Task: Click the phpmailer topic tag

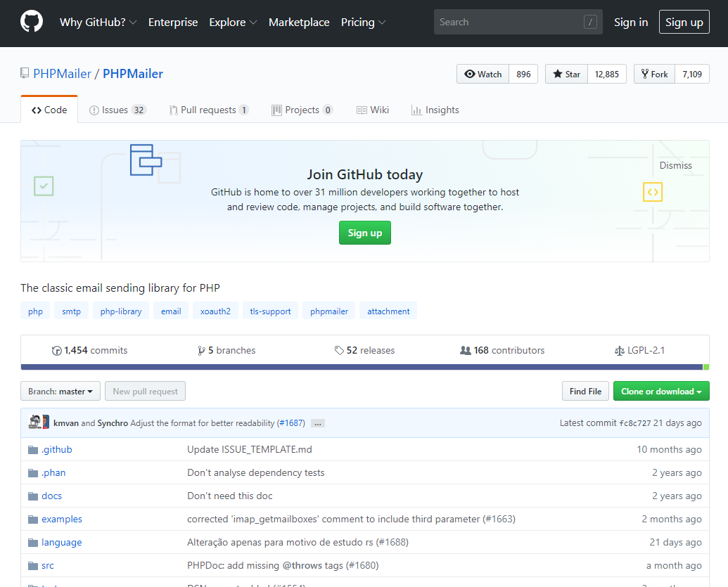Action: pyautogui.click(x=328, y=311)
